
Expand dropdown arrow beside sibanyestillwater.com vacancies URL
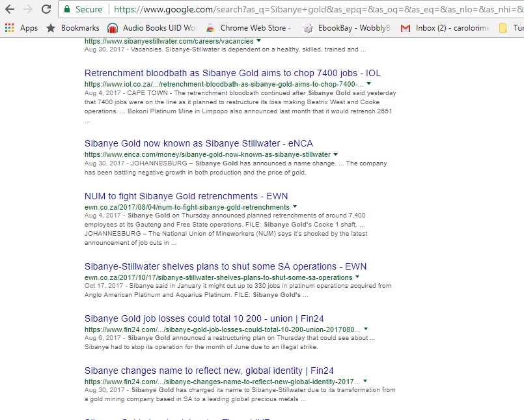coord(258,41)
